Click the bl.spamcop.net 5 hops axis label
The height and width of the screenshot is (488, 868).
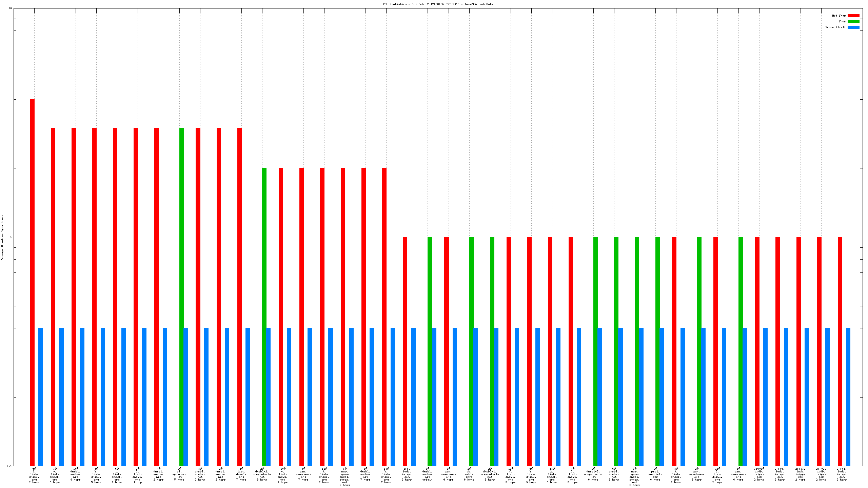click(179, 474)
